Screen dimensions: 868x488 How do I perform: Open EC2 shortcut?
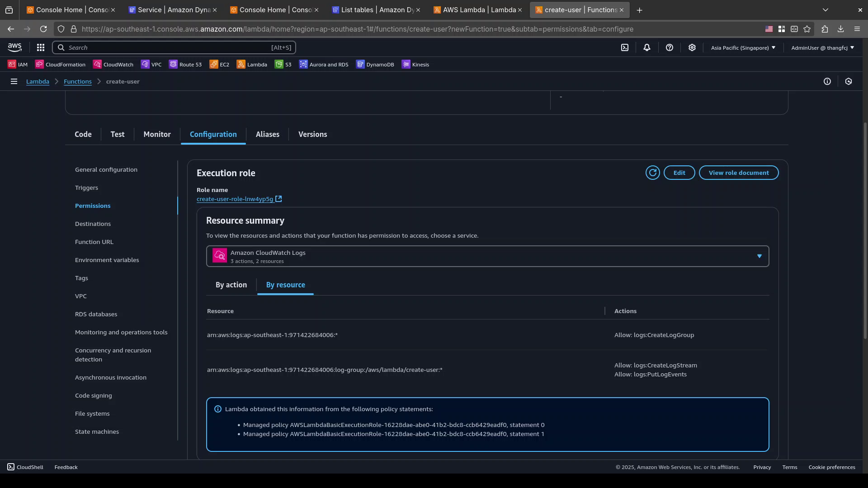coord(219,65)
